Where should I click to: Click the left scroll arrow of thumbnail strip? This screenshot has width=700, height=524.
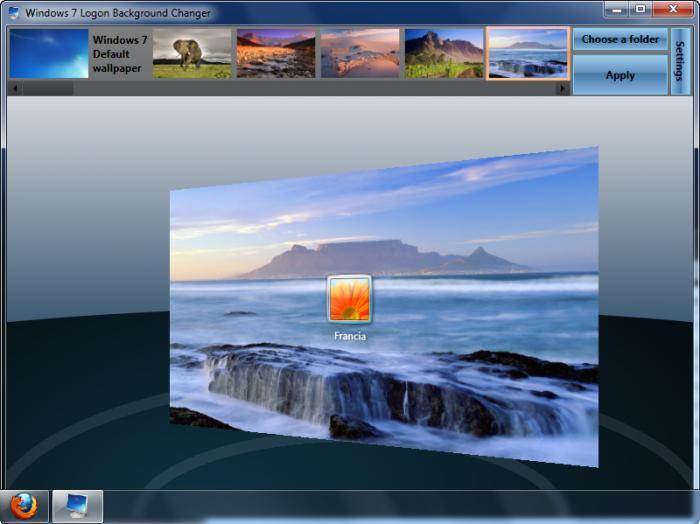click(x=15, y=88)
